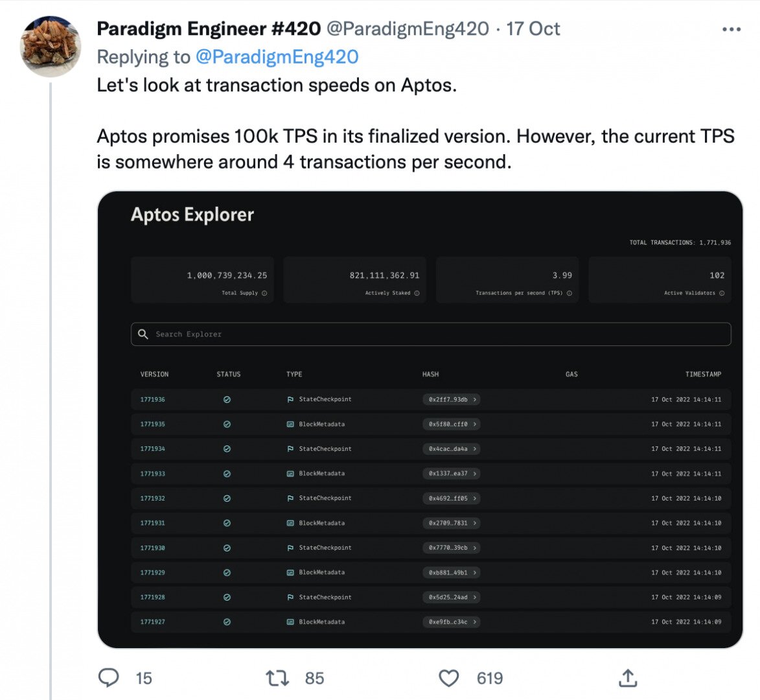The image size is (760, 700).
Task: Expand the hash 0x2ff7…93db chevron
Action: coord(475,399)
